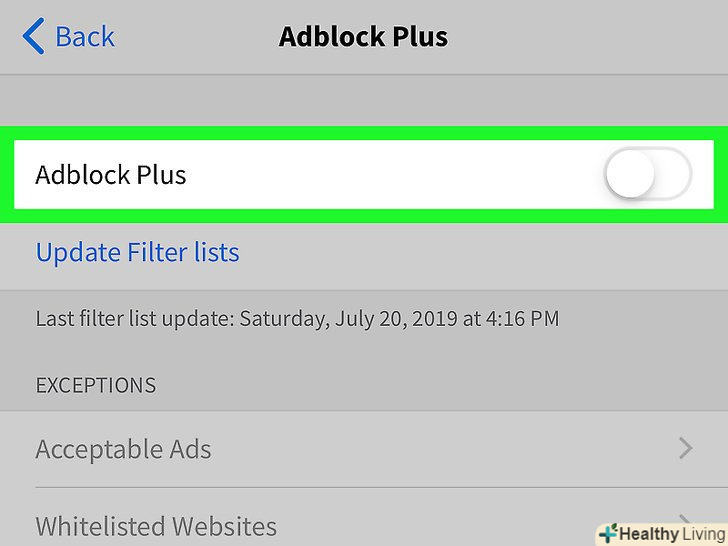Viewport: 728px width, 546px height.
Task: Select the Adblock Plus row label
Action: pyautogui.click(x=111, y=175)
